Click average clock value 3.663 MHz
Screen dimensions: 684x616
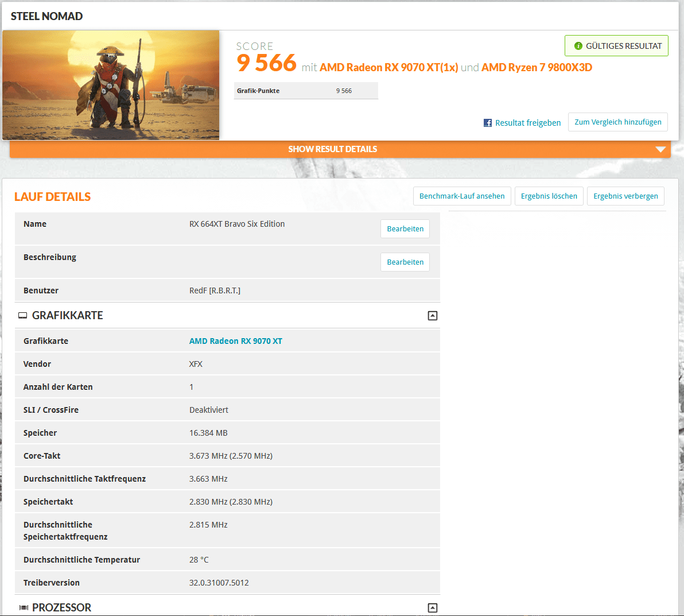coord(208,479)
